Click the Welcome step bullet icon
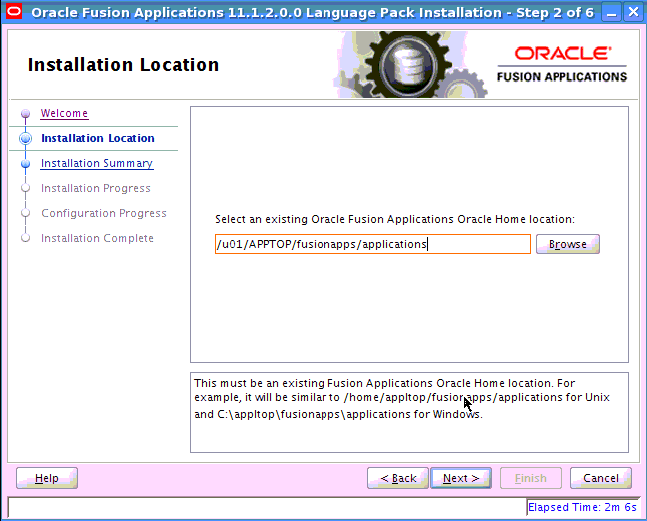This screenshot has width=647, height=521. pos(26,113)
